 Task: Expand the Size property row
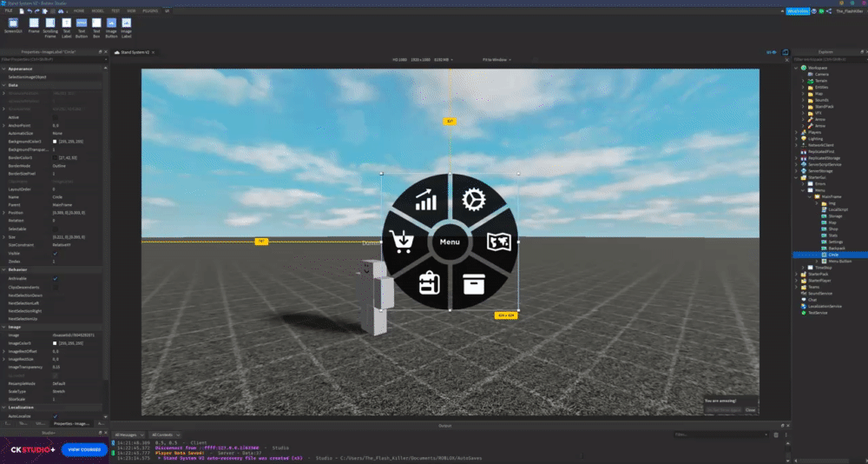[x=3, y=236]
